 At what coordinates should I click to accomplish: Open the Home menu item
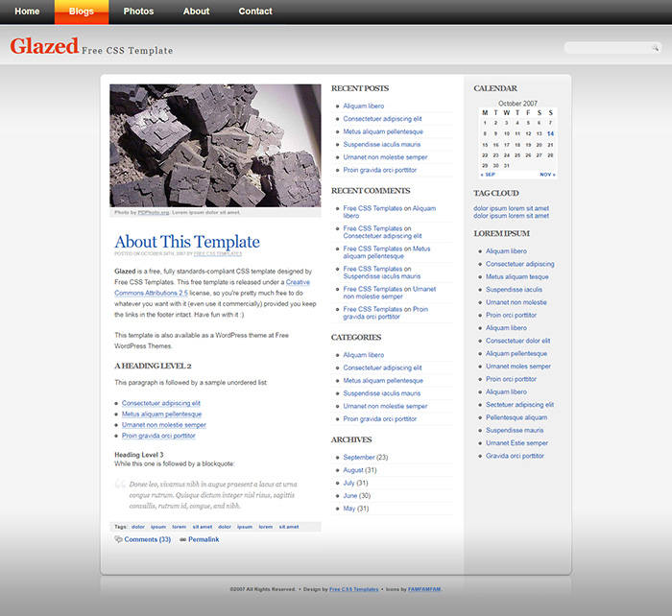click(27, 12)
